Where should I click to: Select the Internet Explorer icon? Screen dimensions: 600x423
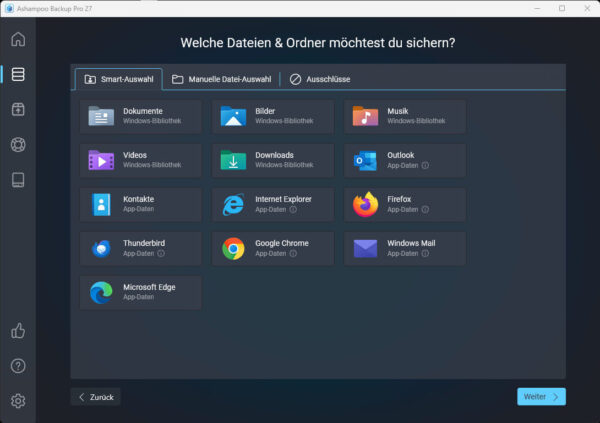[233, 204]
